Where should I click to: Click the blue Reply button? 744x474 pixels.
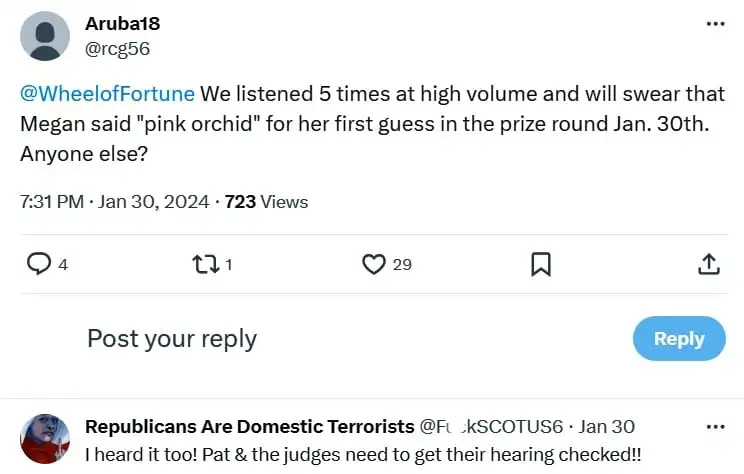[x=679, y=339]
